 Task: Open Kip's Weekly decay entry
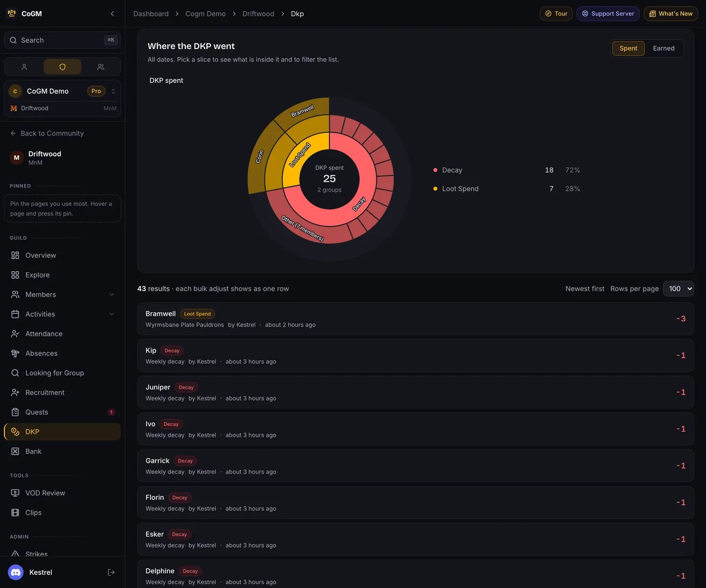point(415,355)
